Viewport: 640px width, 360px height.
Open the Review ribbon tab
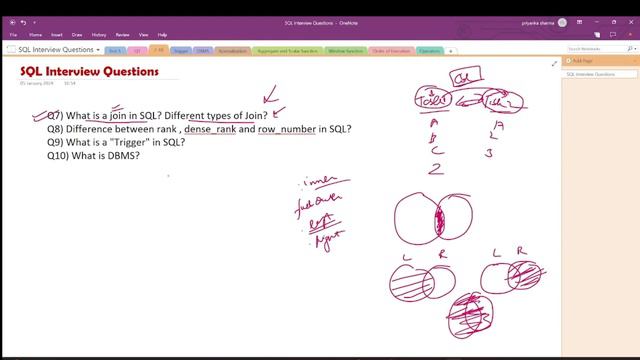[122, 35]
